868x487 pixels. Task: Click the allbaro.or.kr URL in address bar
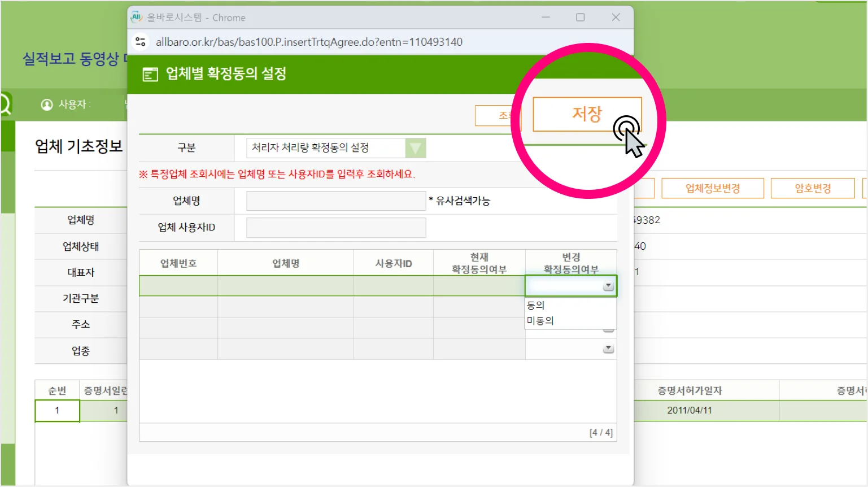click(309, 42)
